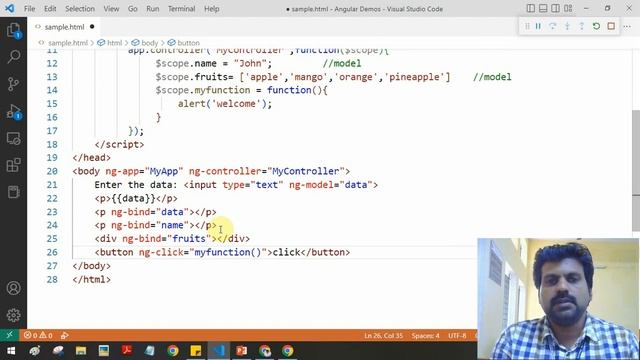Open Sticky Notes from the taskbar
This screenshot has width=640, height=360.
pos(196,351)
